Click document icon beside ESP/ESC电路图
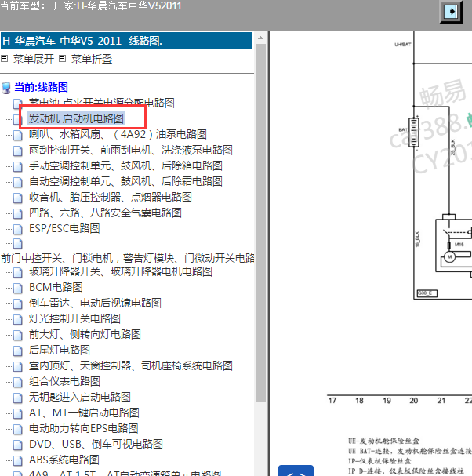 click(x=17, y=229)
